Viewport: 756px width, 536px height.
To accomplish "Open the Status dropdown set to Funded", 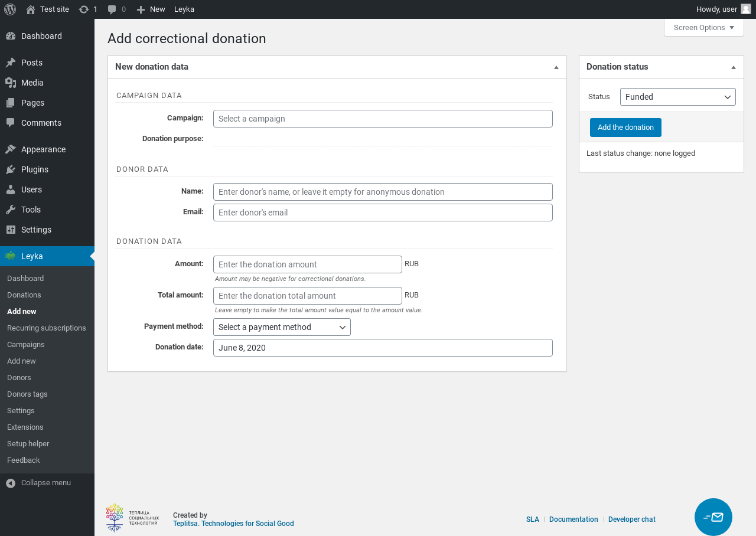I will click(x=677, y=97).
